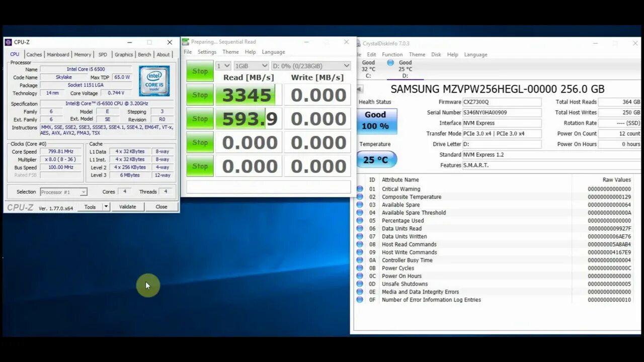Viewport: 644px width, 362px height.
Task: Click the 3345 read speed progress bar
Action: (x=248, y=95)
